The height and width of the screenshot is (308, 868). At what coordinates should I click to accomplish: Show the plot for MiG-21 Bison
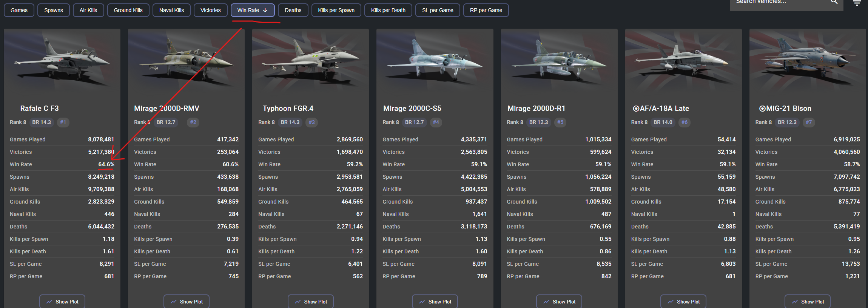click(808, 302)
